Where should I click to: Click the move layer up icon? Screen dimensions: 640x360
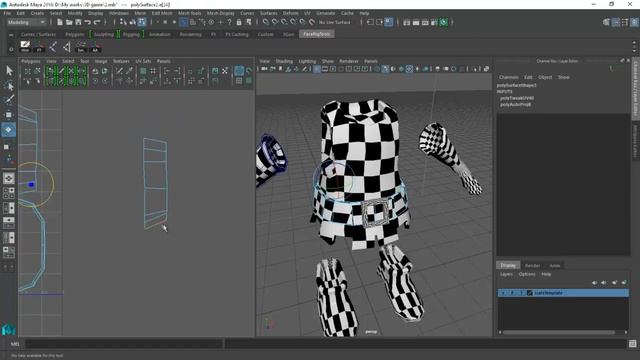point(594,282)
